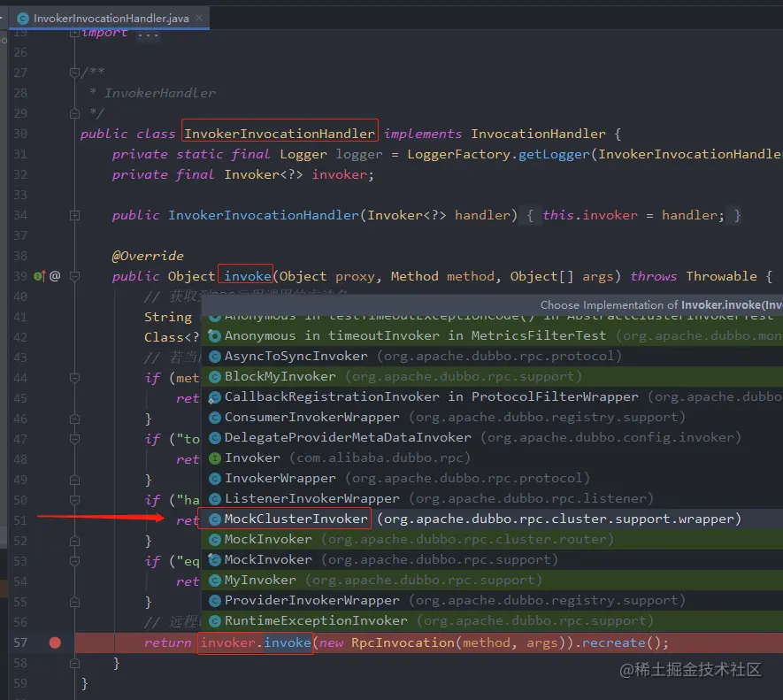
Task: Click the @ override gutter marker at line 39
Action: tap(55, 276)
